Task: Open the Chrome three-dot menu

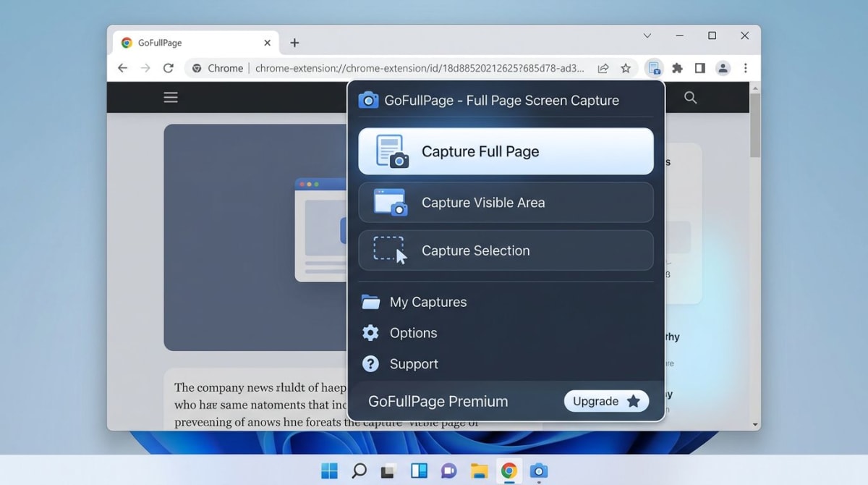Action: tap(745, 68)
